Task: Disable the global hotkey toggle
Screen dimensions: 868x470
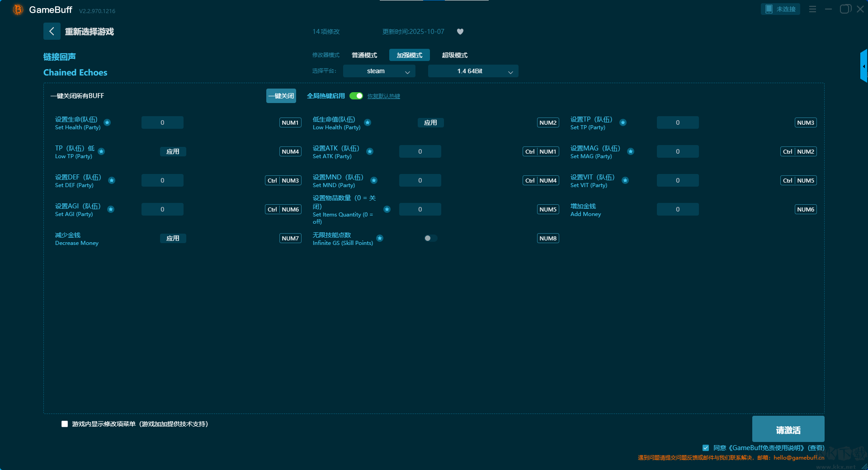Action: (x=356, y=96)
